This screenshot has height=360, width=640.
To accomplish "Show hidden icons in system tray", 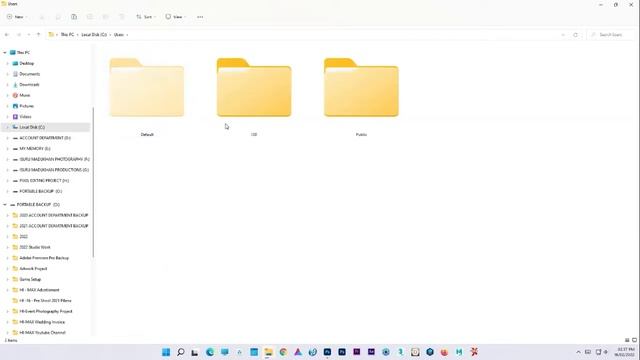I will tap(578, 352).
